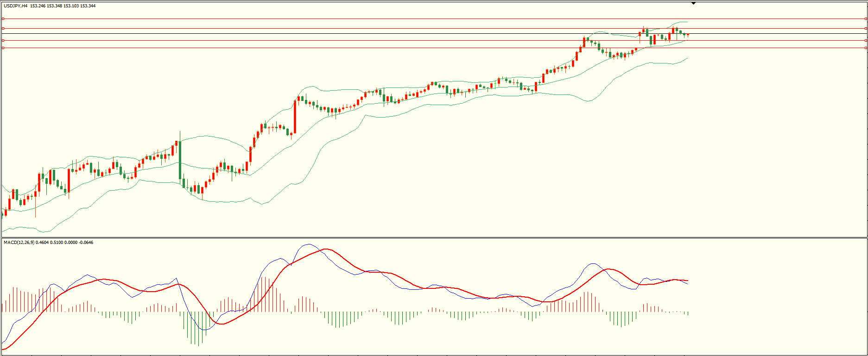Select right handle of lowest red line
The width and height of the screenshot is (868, 356).
tap(866, 48)
